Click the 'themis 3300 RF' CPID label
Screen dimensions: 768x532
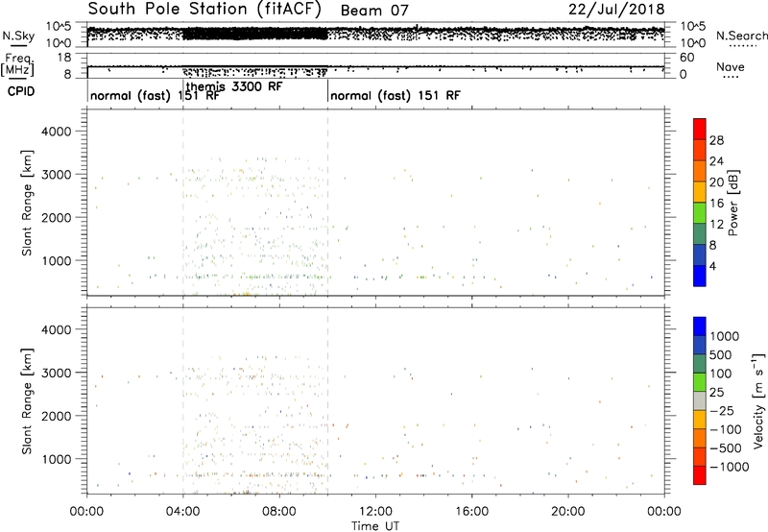(234, 86)
